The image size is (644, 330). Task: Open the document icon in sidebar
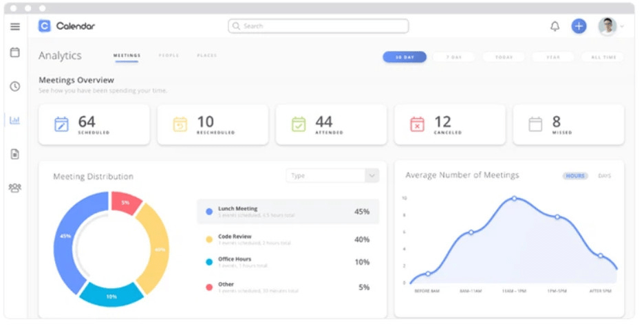click(15, 154)
